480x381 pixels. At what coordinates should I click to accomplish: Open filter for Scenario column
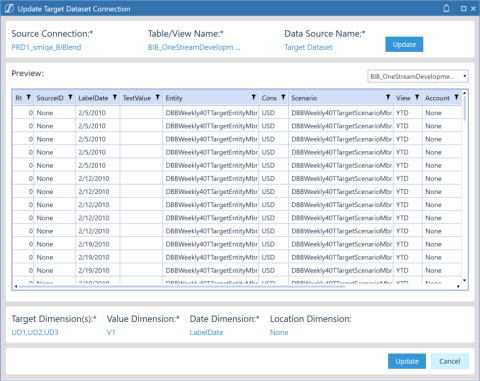(388, 97)
